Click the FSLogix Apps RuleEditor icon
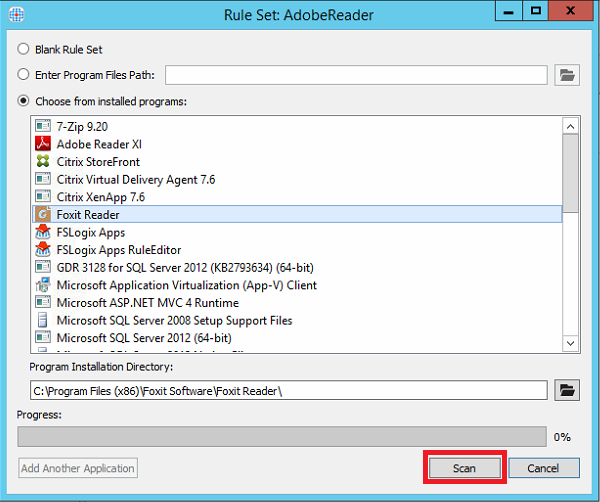This screenshot has width=600, height=502. click(x=43, y=249)
